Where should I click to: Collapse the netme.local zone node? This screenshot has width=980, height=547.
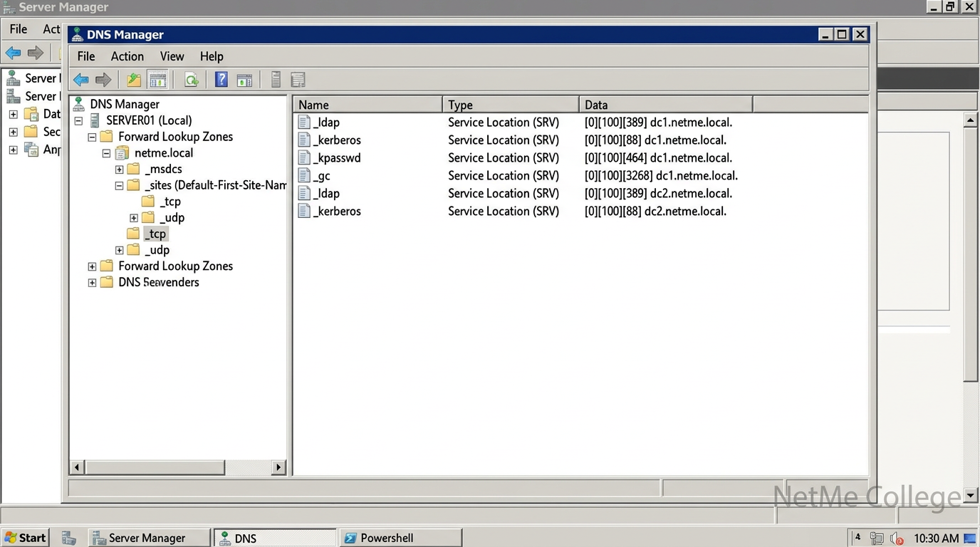(x=106, y=153)
